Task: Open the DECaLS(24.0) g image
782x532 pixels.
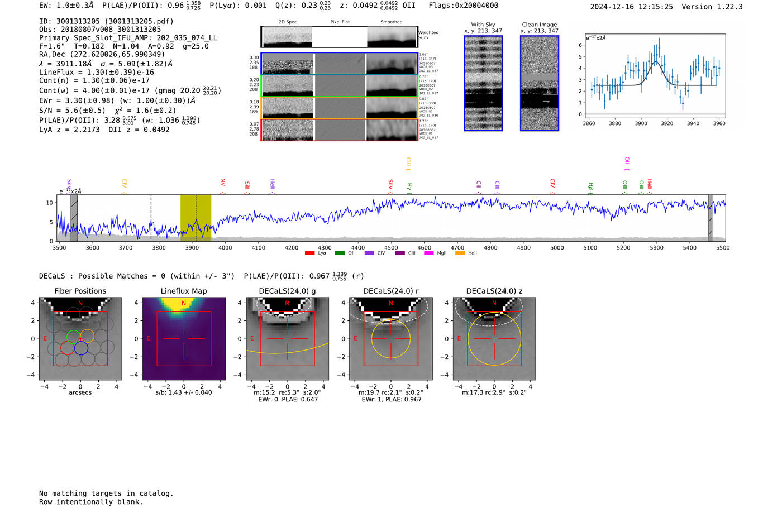Action: (x=287, y=339)
